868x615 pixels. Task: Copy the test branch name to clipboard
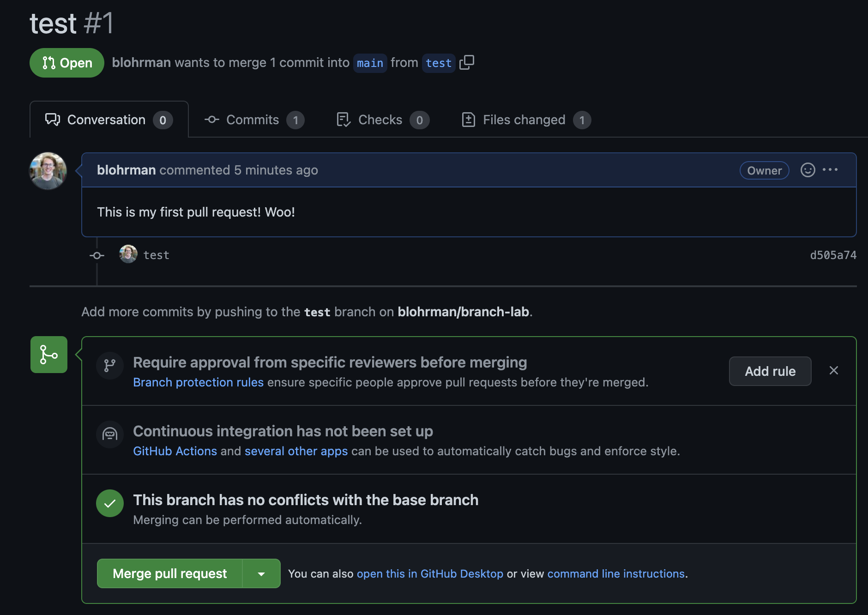467,63
